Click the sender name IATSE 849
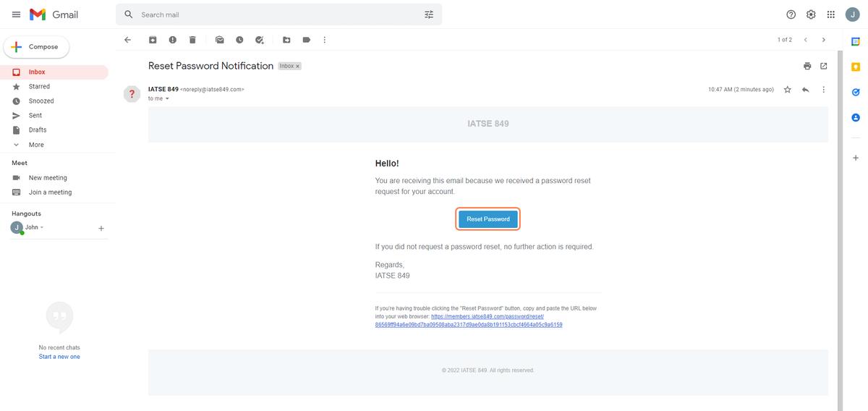The height and width of the screenshot is (411, 868). 163,89
